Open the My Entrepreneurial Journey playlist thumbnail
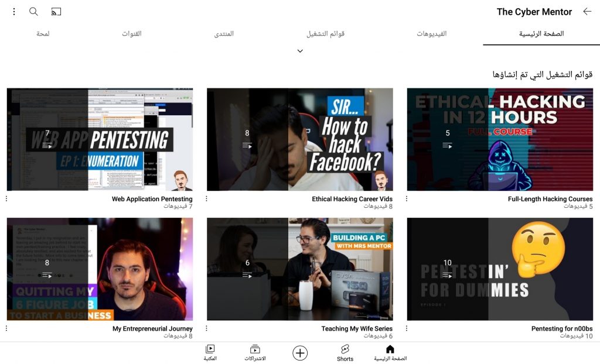This screenshot has width=600, height=364. click(x=100, y=269)
